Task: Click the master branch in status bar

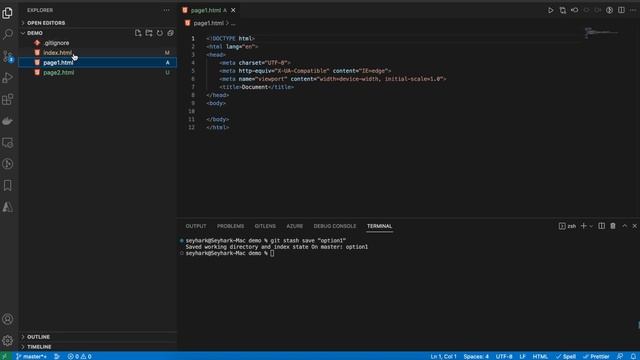Action: (31, 356)
